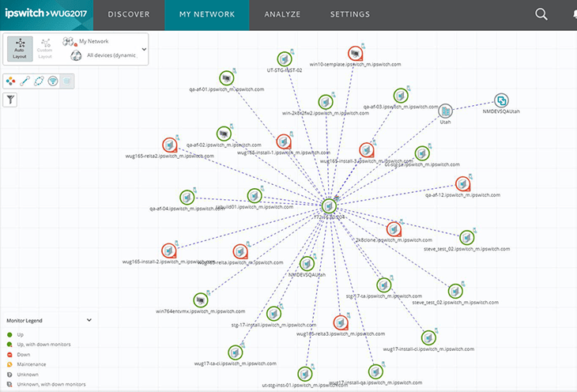The height and width of the screenshot is (392, 577).
Task: Select the qa-af-03 device node
Action: 401,96
